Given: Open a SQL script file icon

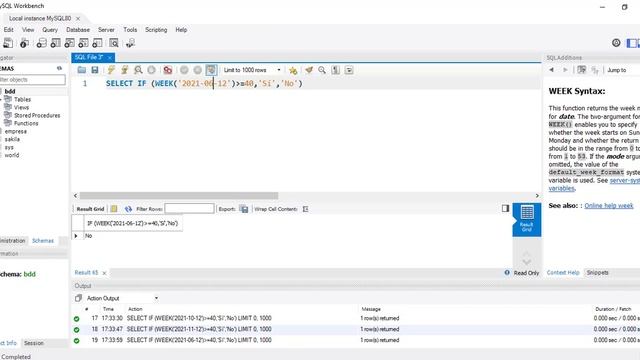Looking at the screenshot, I should click(x=82, y=70).
